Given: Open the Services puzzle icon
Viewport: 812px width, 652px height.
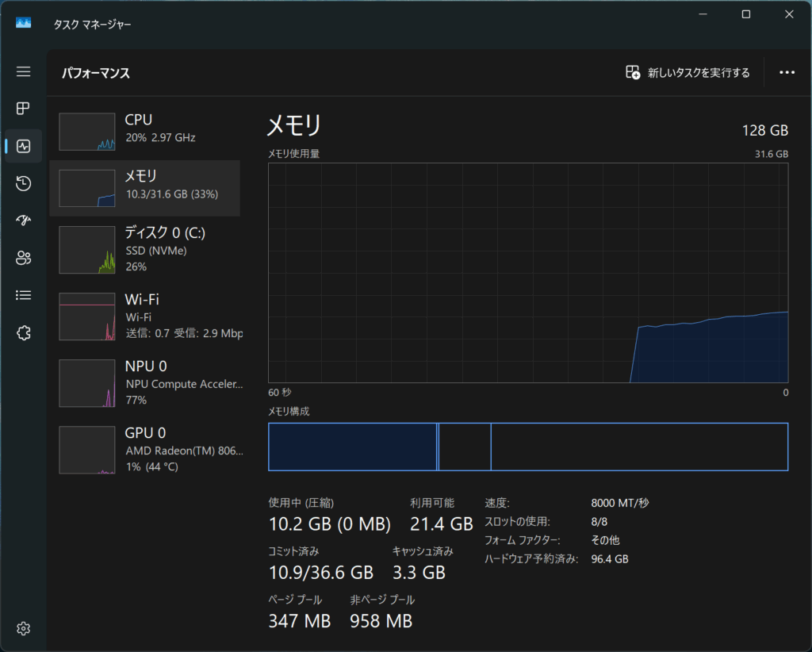Looking at the screenshot, I should (x=23, y=333).
